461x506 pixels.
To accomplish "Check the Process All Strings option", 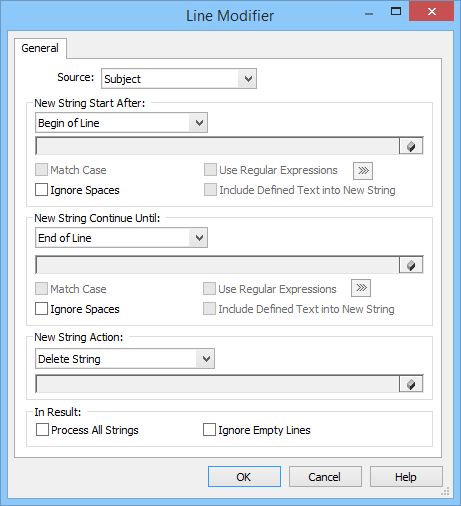I will pos(42,430).
